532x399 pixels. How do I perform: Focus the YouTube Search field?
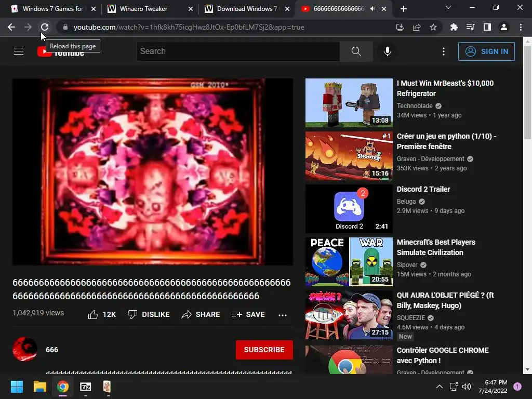pyautogui.click(x=238, y=51)
